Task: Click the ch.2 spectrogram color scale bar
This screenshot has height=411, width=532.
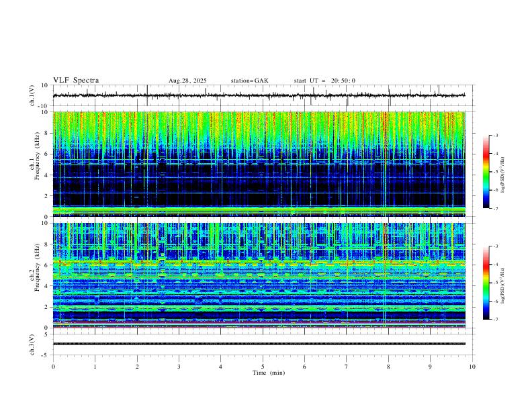Action: click(x=486, y=283)
